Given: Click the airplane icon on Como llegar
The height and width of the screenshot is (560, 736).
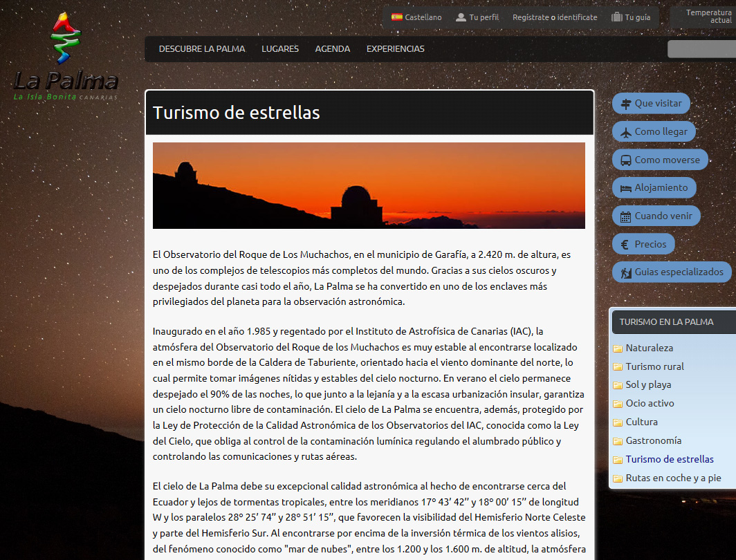Looking at the screenshot, I should click(625, 132).
